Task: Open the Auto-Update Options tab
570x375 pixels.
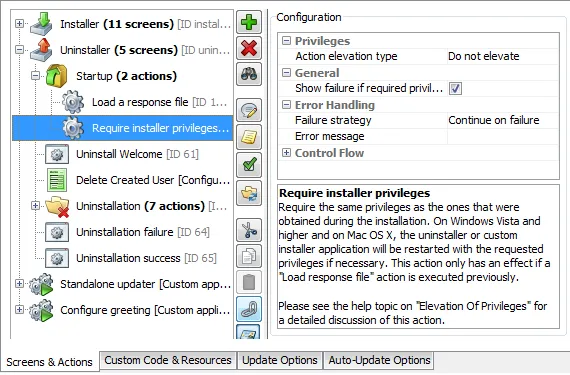Action: coord(379,360)
